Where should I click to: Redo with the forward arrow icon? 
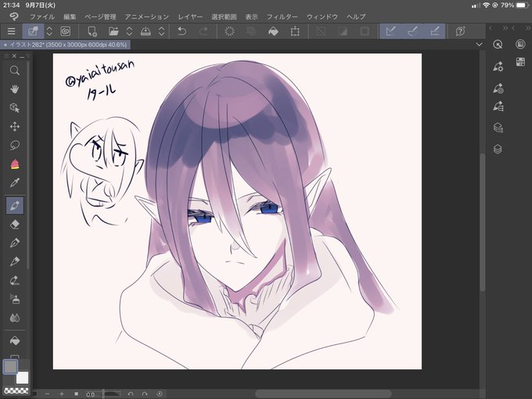pos(203,31)
